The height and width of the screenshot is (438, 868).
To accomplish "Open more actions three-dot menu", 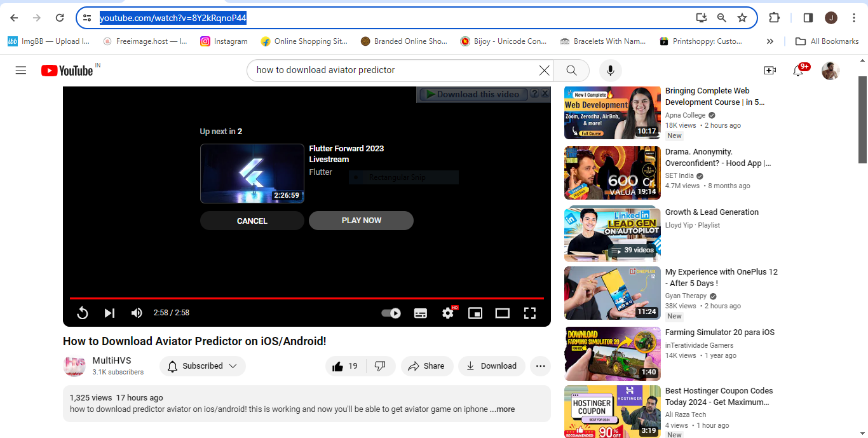I will [x=540, y=366].
